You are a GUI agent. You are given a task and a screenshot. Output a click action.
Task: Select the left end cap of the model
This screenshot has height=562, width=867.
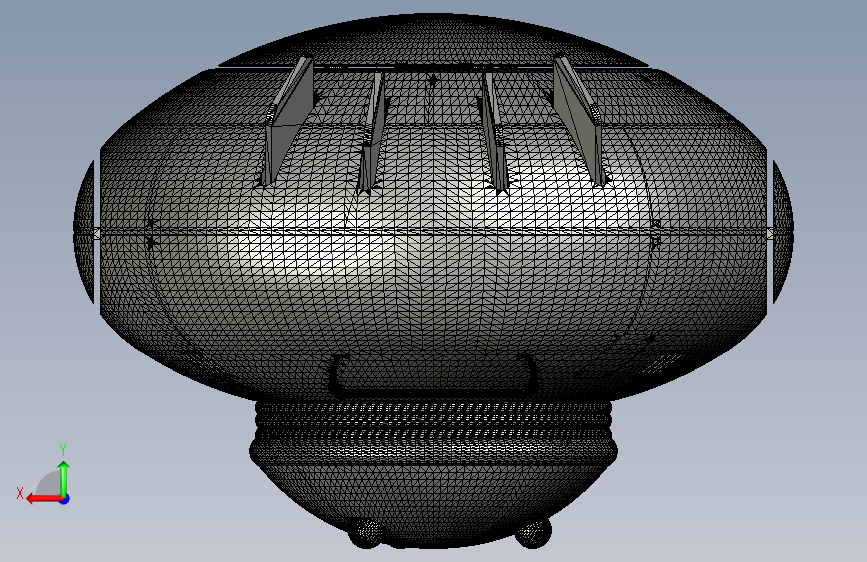pyautogui.click(x=84, y=232)
